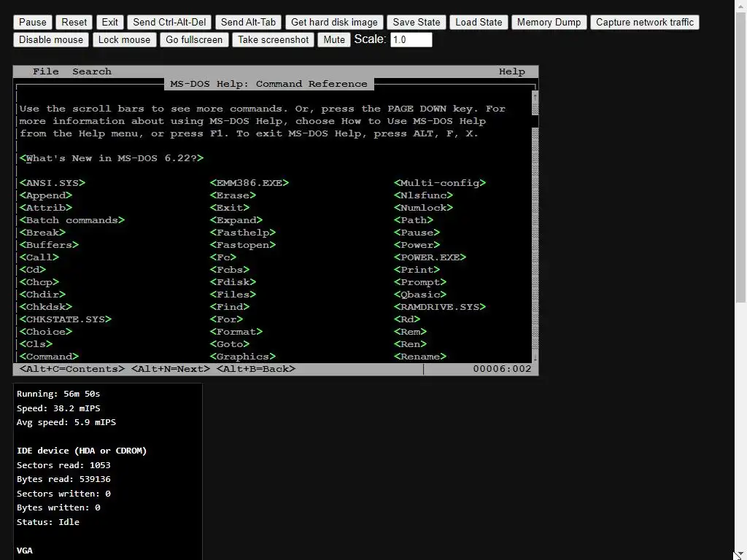Screen dimensions: 747x560
Task: Mute the emulator sound
Action: pyautogui.click(x=334, y=39)
